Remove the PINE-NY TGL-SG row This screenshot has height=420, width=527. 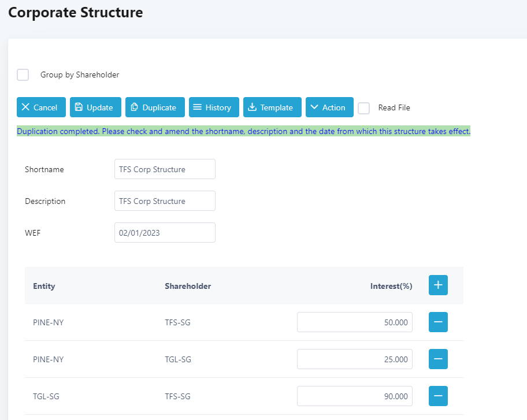point(438,359)
